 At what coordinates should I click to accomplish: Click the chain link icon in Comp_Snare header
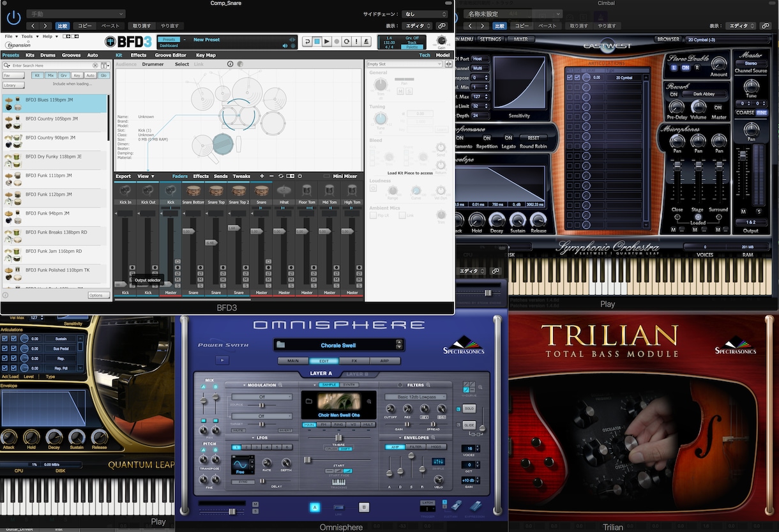click(442, 26)
